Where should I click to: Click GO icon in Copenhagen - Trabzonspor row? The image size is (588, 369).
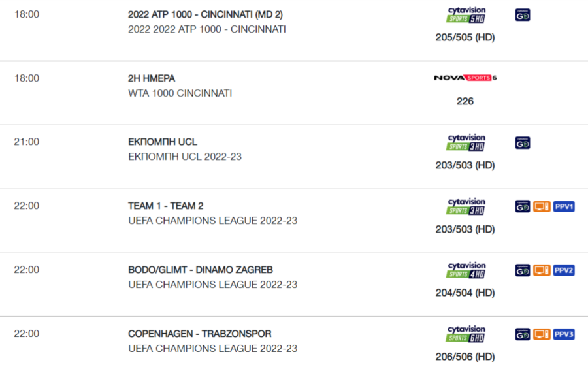coord(523,334)
